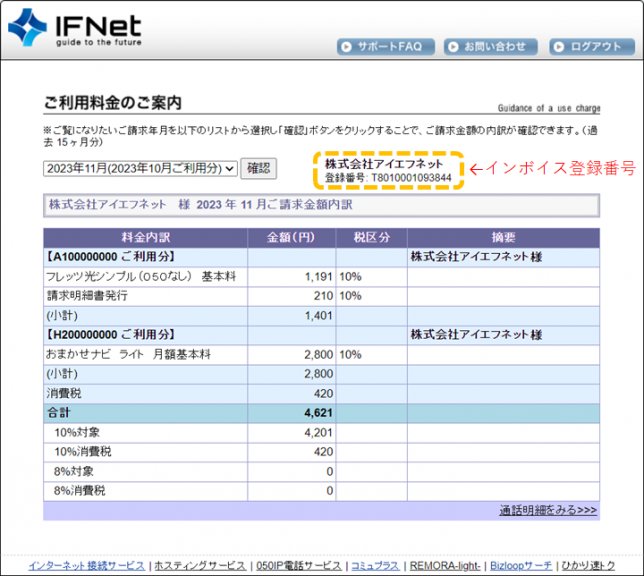Click arrow icon on サポートFAQ button

coord(346,46)
